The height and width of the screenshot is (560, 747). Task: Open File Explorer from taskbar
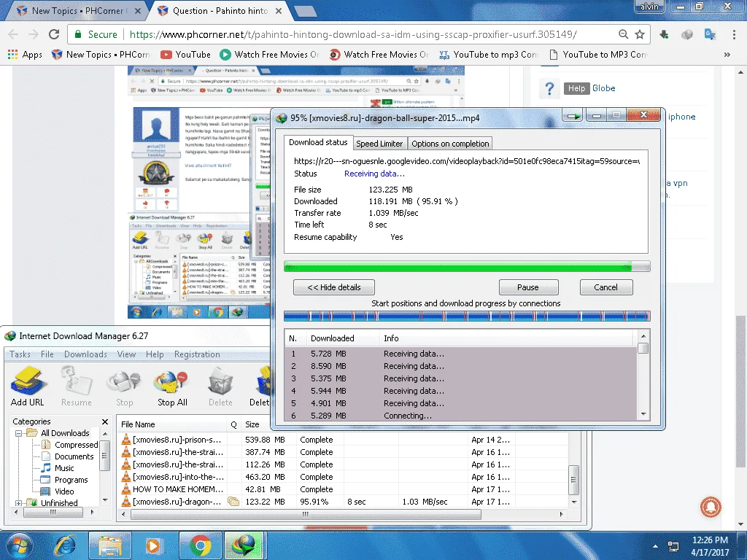click(111, 545)
